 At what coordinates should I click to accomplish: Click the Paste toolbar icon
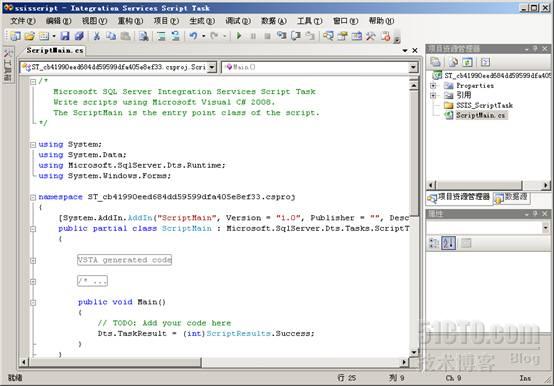coord(125,36)
